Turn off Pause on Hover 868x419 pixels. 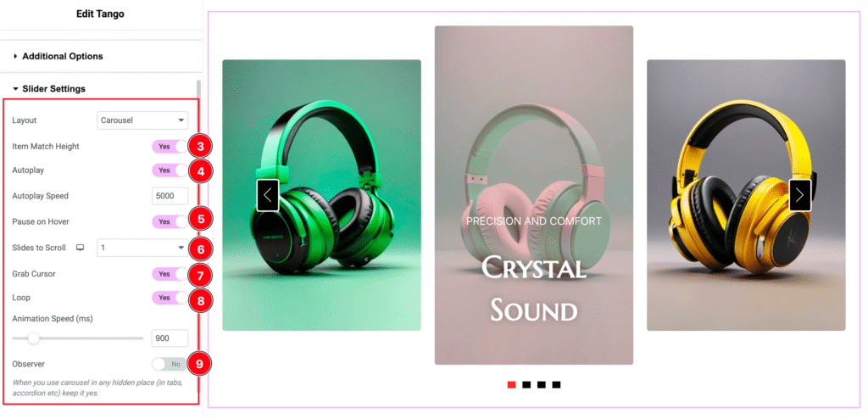[170, 221]
